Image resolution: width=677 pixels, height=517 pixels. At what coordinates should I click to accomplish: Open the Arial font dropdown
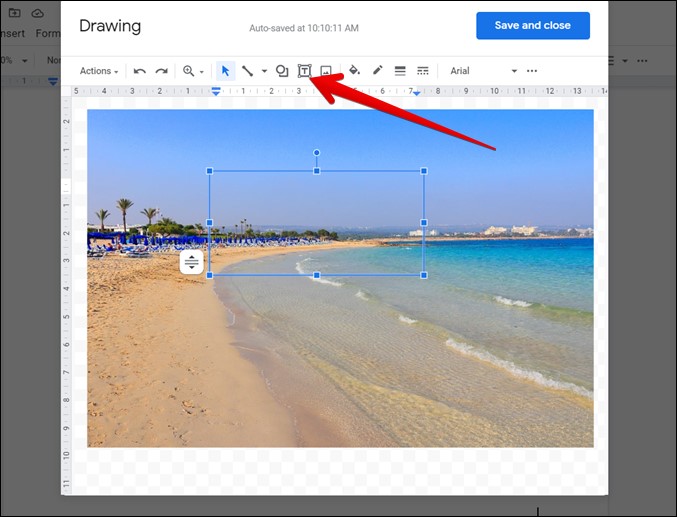[x=483, y=71]
